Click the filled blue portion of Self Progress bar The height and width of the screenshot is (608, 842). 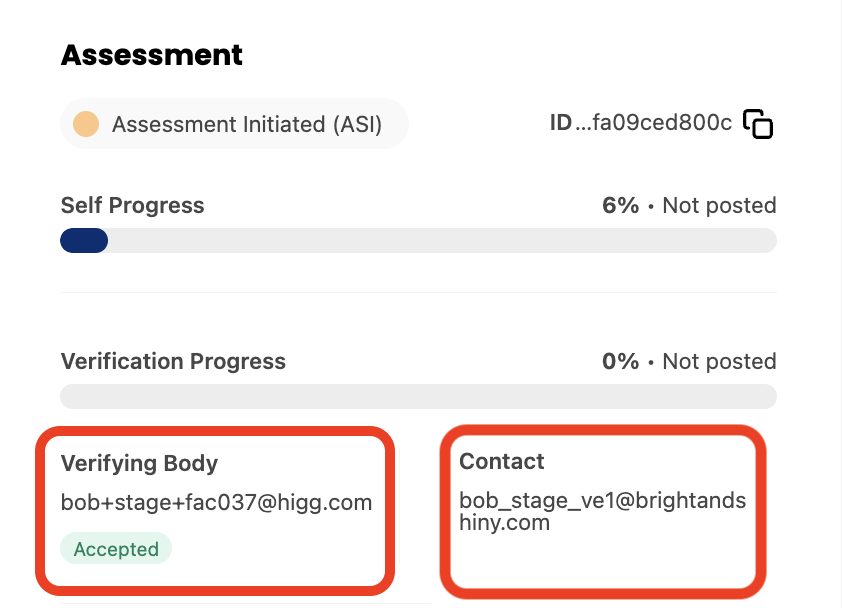pos(84,240)
